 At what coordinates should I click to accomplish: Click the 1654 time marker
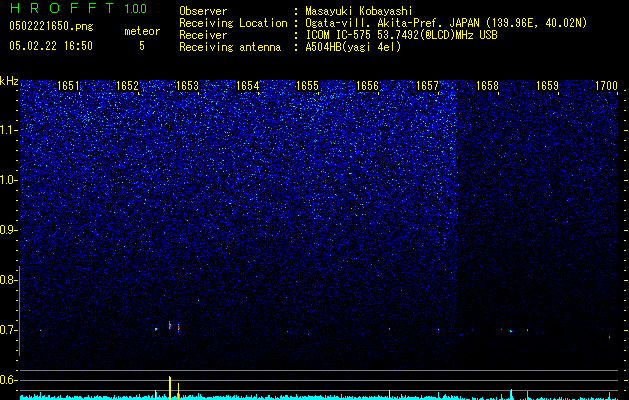point(248,86)
